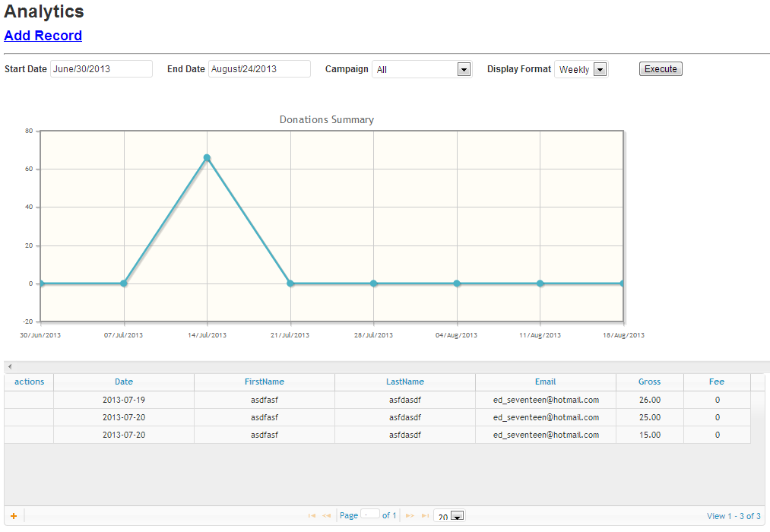Click the chart point at 04/Aug/2013
This screenshot has height=532, width=770.
click(457, 283)
